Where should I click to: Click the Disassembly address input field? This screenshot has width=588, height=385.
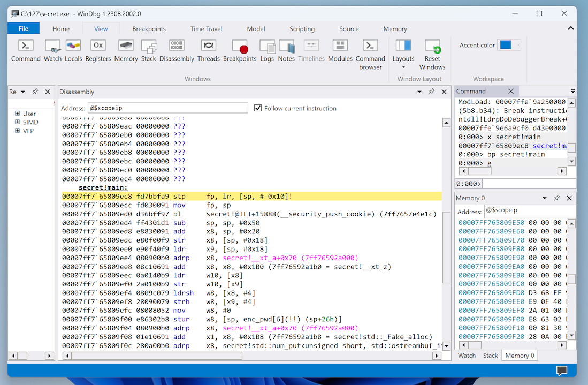pyautogui.click(x=168, y=108)
